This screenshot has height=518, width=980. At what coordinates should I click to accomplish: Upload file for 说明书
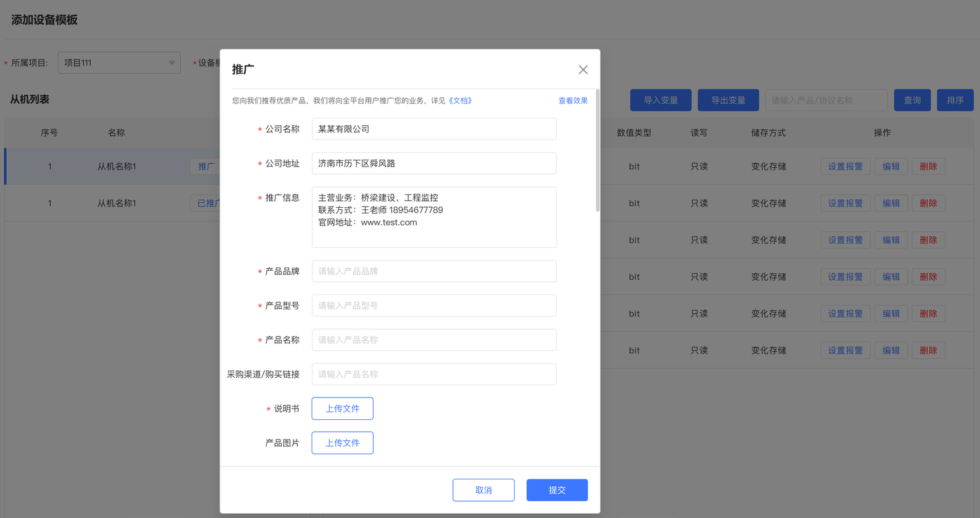click(343, 408)
